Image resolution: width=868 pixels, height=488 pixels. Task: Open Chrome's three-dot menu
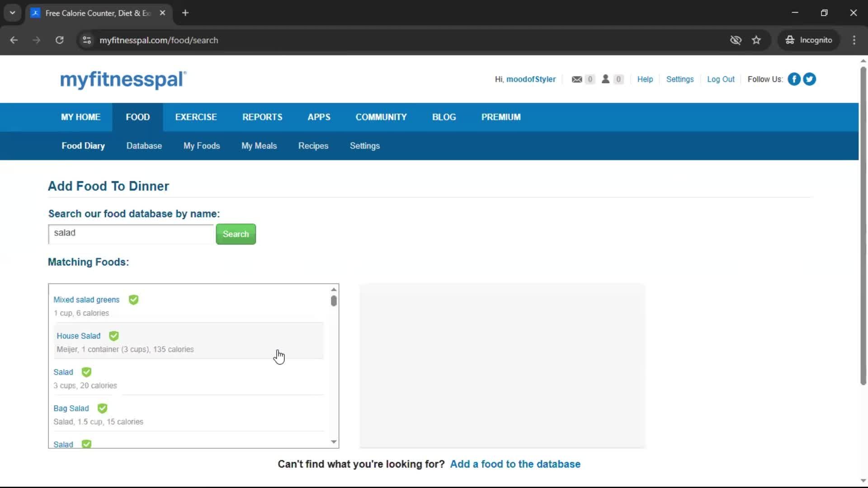click(x=854, y=40)
